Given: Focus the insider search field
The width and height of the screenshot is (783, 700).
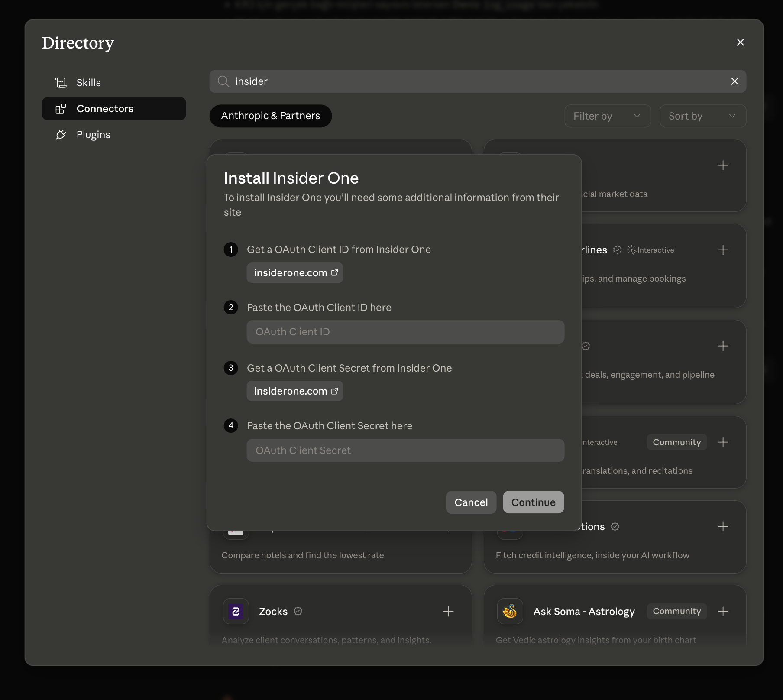Looking at the screenshot, I should [x=478, y=81].
